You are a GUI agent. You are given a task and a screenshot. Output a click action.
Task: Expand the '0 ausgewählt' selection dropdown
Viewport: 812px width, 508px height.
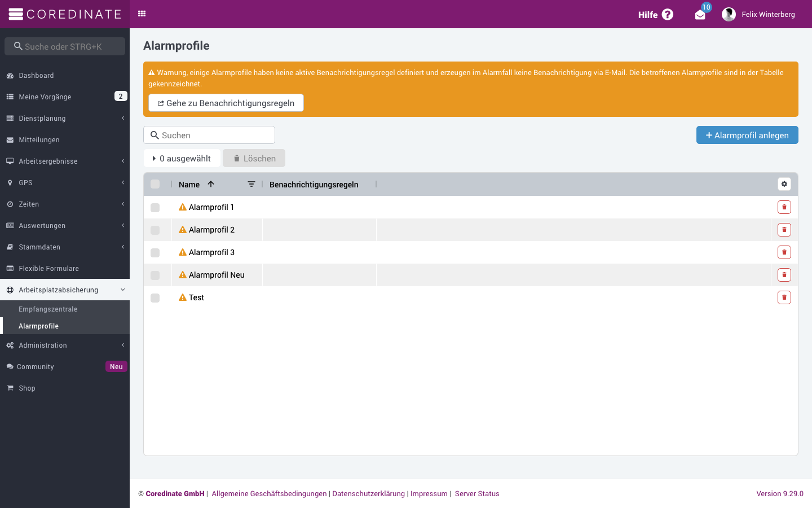tap(182, 158)
